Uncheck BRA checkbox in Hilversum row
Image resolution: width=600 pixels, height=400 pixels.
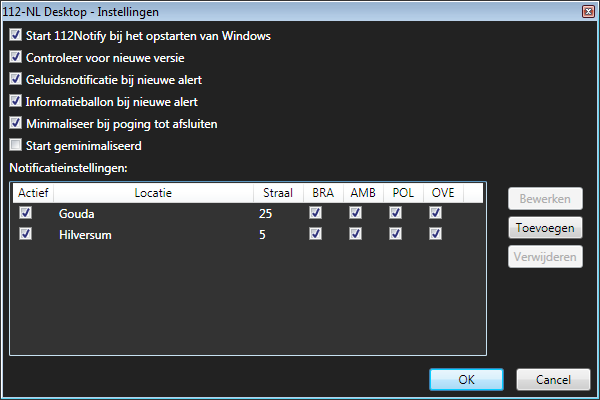pyautogui.click(x=316, y=233)
